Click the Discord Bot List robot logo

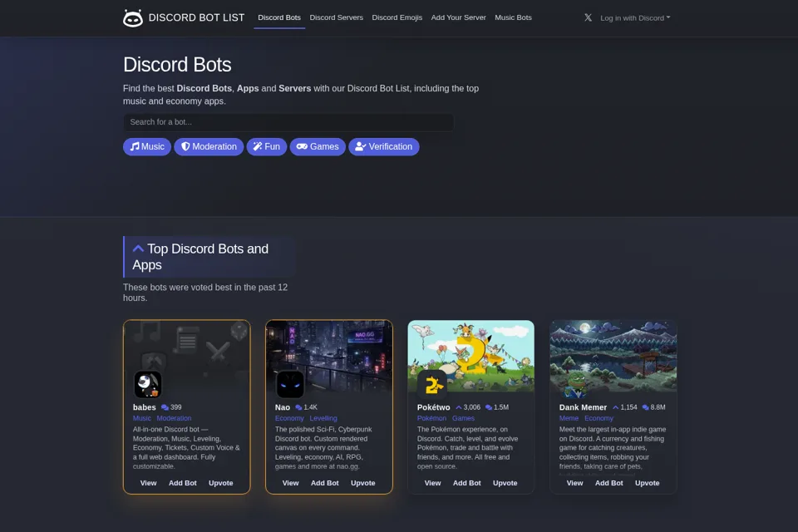click(x=133, y=17)
